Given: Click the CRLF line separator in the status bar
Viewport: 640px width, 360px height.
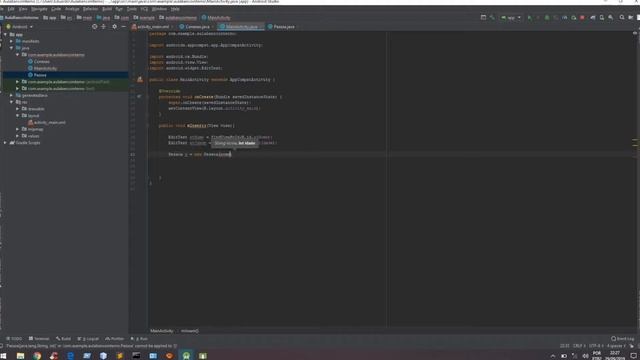Looking at the screenshot, I should point(578,346).
